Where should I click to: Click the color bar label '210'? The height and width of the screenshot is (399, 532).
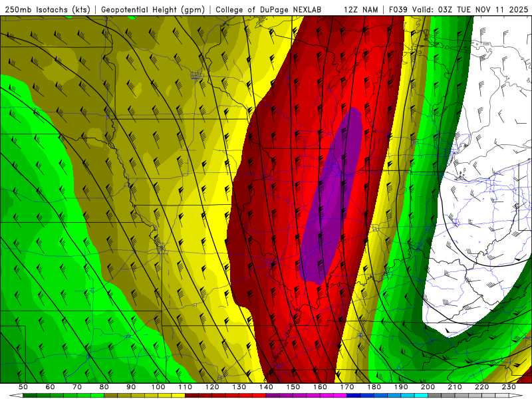coord(455,387)
